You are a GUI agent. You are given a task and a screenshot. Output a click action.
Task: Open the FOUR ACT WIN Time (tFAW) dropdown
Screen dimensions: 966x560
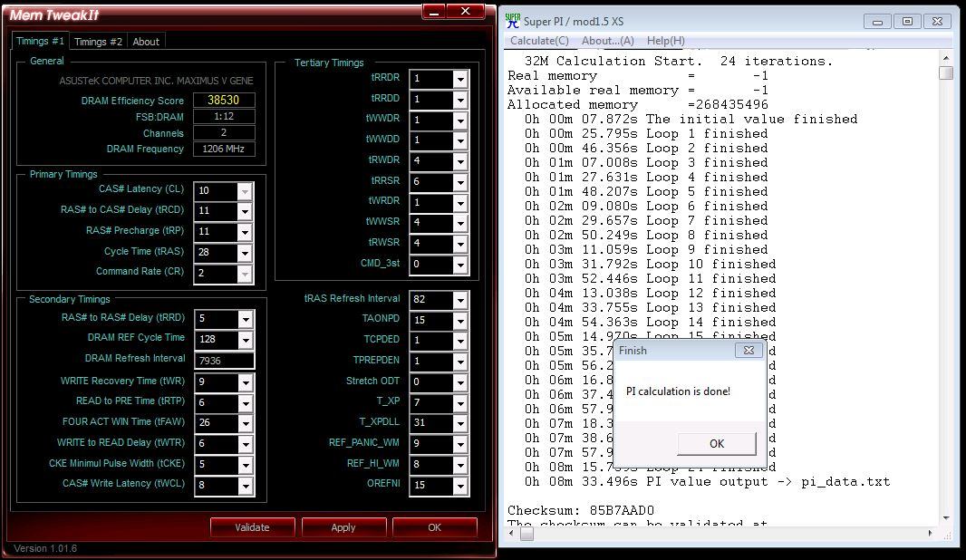coord(246,423)
